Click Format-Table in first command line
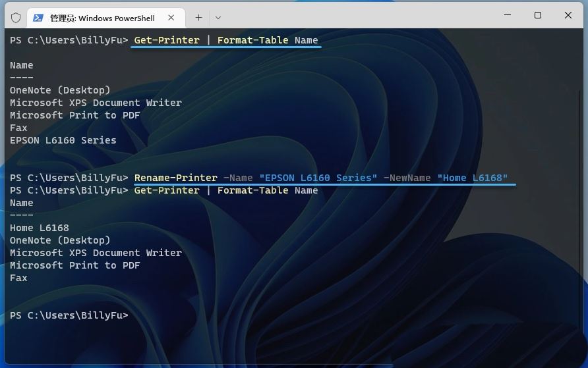The image size is (588, 368). 252,40
